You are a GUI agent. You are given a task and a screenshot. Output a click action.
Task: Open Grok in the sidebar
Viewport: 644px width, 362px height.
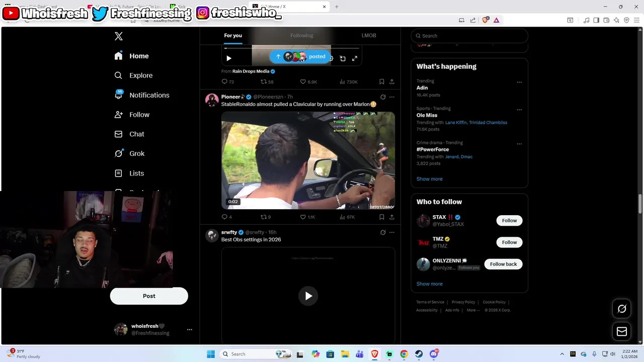pos(129,153)
